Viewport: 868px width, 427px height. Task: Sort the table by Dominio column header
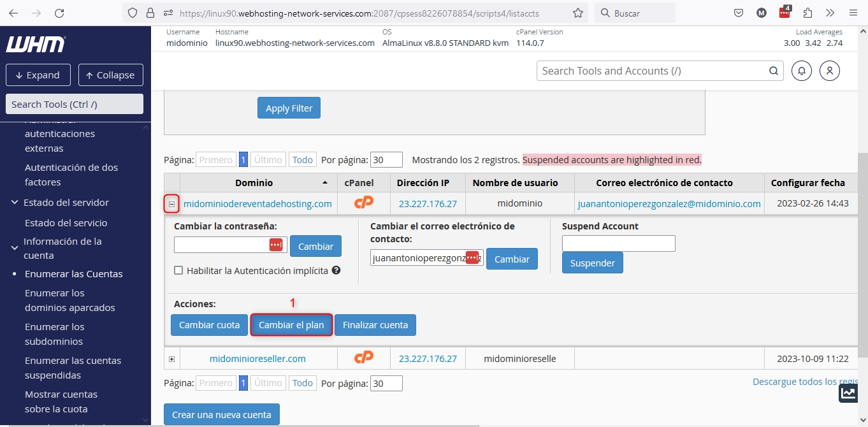pyautogui.click(x=254, y=183)
